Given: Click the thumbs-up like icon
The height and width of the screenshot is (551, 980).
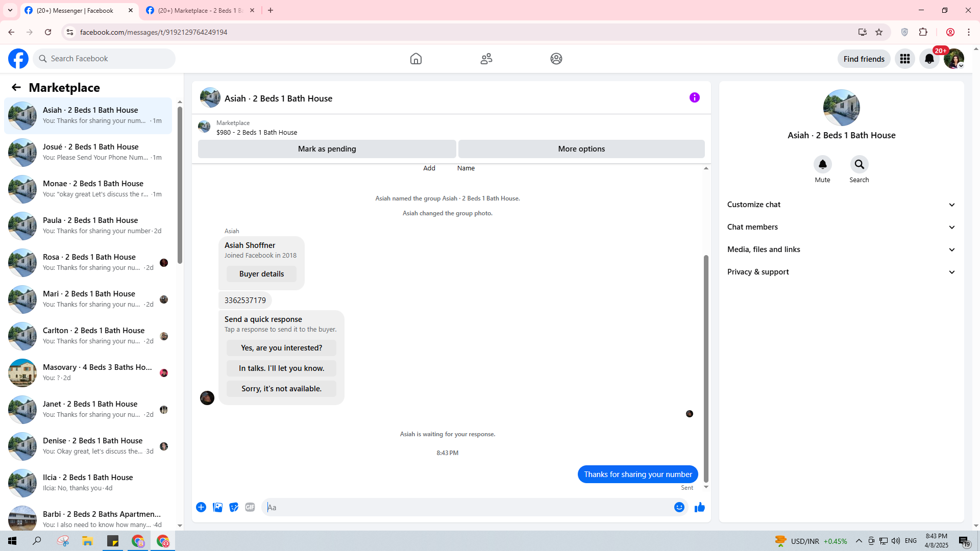Looking at the screenshot, I should 699,507.
